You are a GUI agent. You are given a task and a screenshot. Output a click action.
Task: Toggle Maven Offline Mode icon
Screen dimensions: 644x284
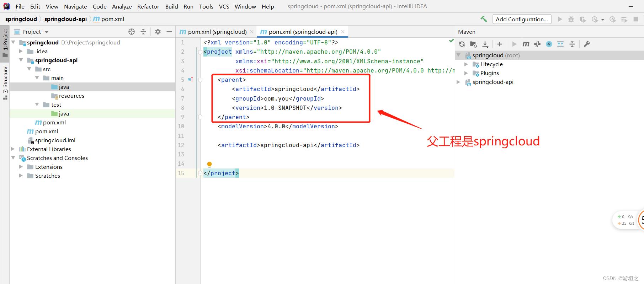(537, 44)
